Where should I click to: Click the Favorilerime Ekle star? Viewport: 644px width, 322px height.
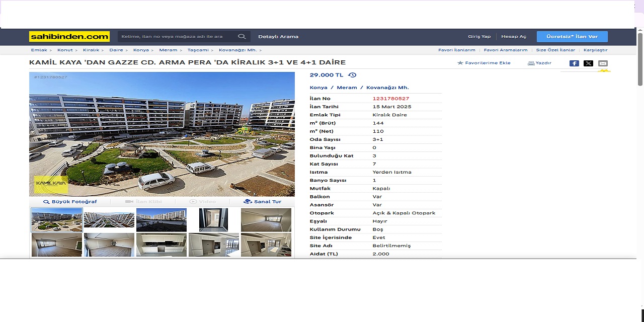click(x=460, y=63)
